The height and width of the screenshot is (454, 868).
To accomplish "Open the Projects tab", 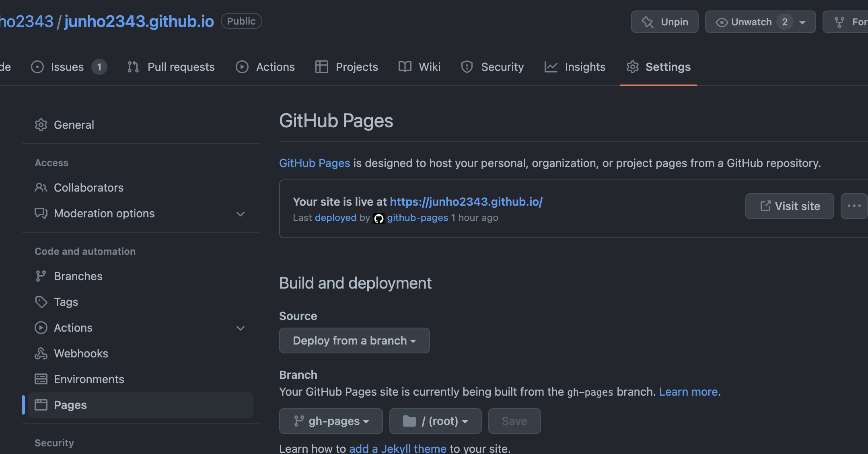I will pos(346,67).
